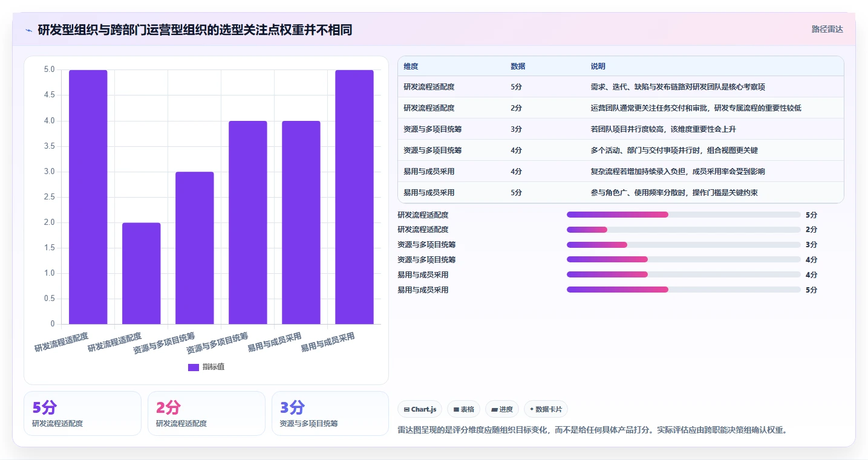Click the 研发流程适配度 progress bar marked 5分

(x=684, y=215)
